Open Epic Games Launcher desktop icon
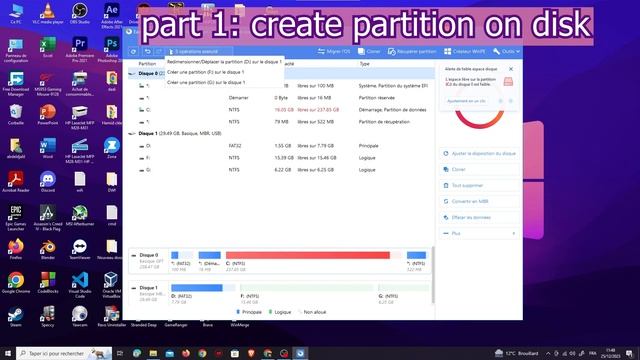 [x=16, y=218]
